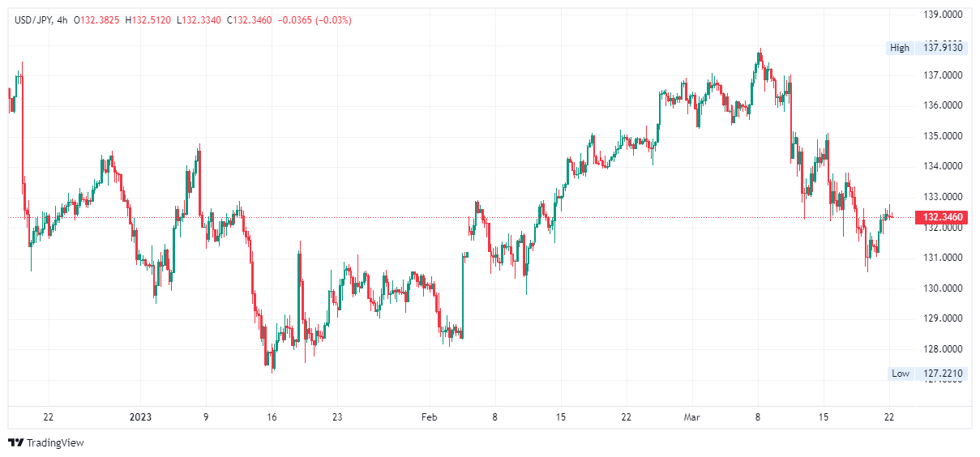Screen dimensions: 980x457
Task: Click the 130.0000 price axis label
Action: point(944,288)
